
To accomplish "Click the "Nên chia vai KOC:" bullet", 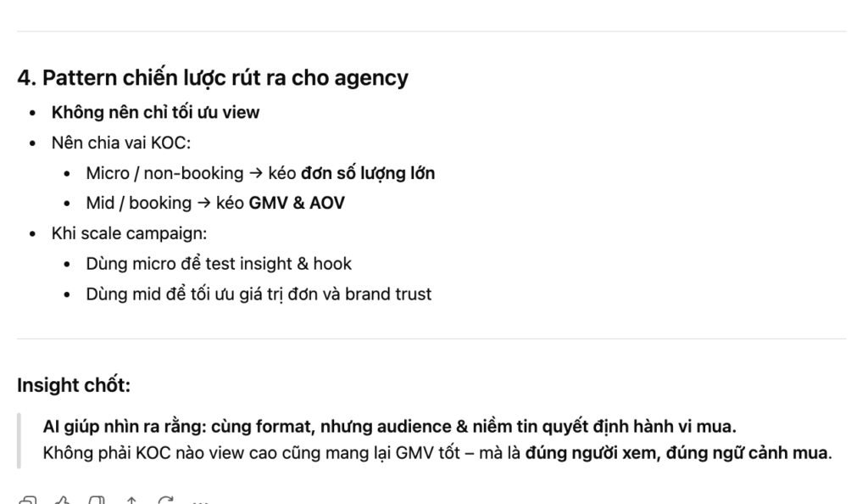I will [x=121, y=143].
